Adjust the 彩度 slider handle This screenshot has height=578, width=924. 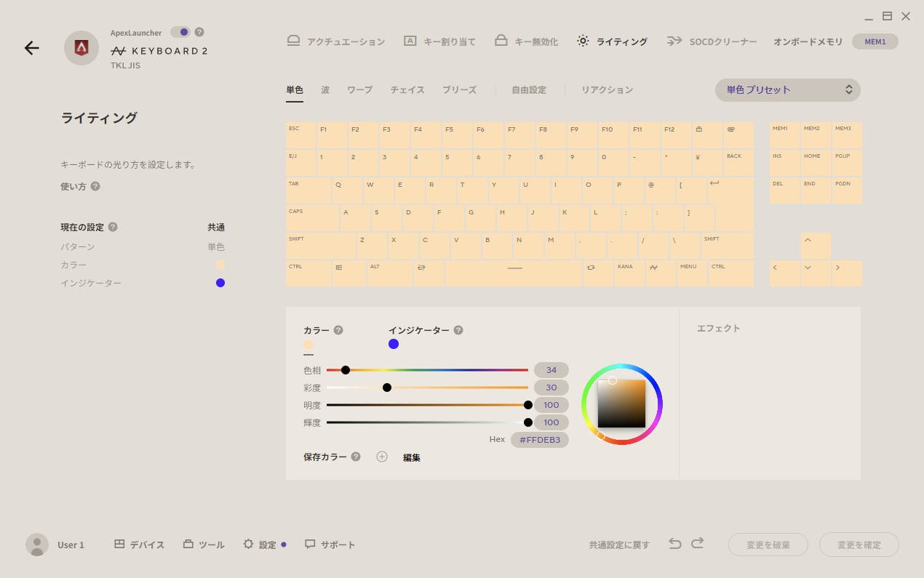click(x=387, y=388)
